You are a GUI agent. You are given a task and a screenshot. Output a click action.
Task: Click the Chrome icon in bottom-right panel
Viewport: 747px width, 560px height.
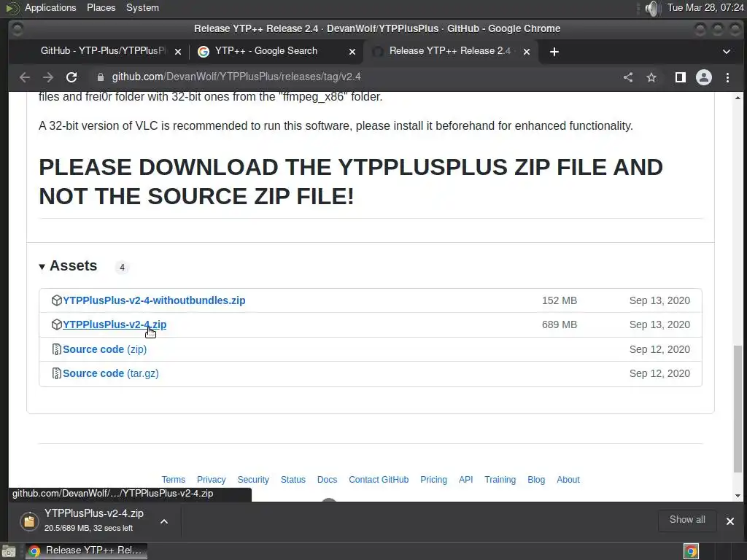point(691,551)
